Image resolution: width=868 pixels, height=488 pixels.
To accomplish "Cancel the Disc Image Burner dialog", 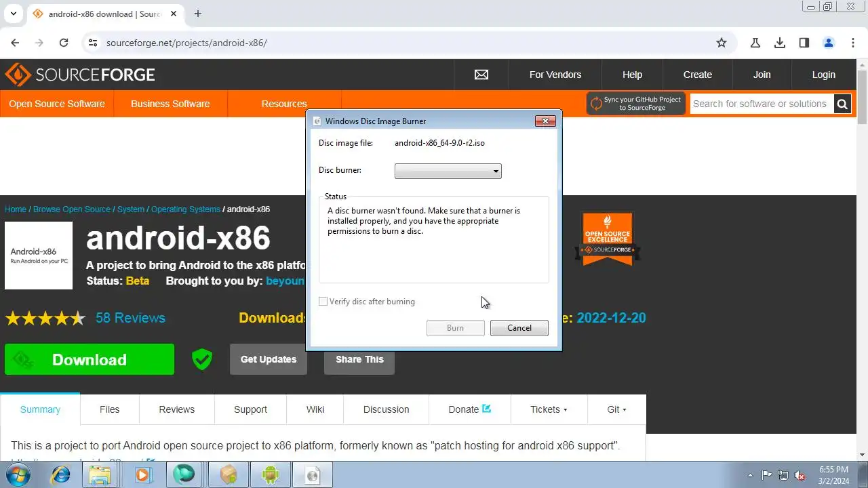I will click(x=519, y=328).
